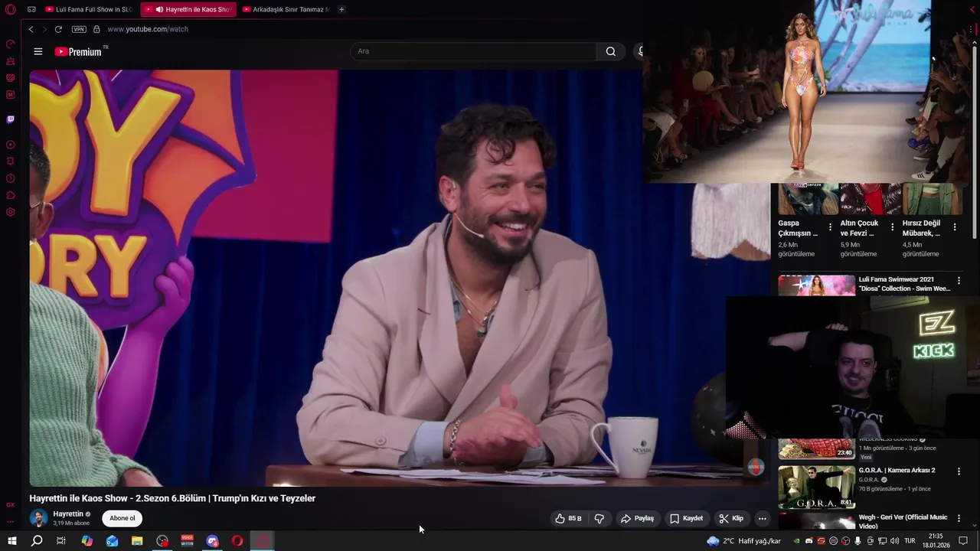This screenshot has height=551, width=980.
Task: Open options for G.O.R.A. Kamera Arkası 2
Action: 959,471
